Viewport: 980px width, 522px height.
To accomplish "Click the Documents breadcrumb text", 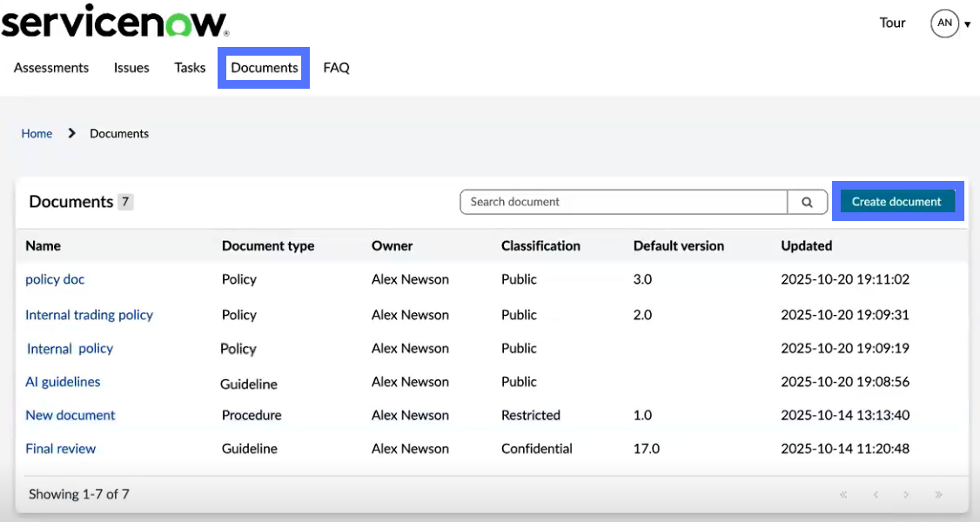I will (x=119, y=134).
